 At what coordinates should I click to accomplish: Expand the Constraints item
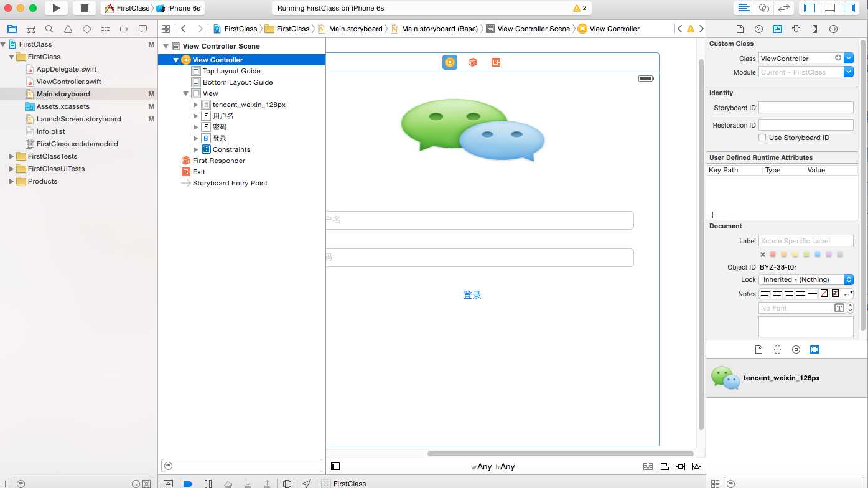pos(195,149)
